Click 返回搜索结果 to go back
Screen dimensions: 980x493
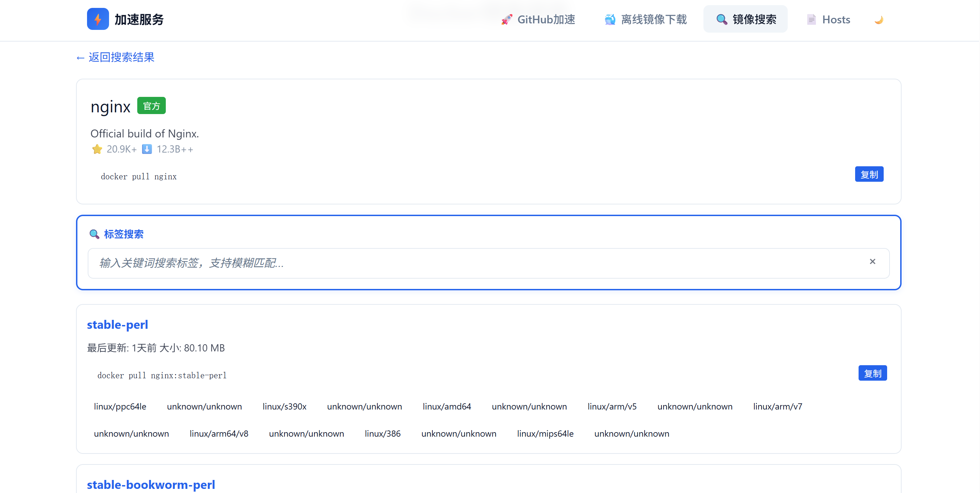[115, 57]
